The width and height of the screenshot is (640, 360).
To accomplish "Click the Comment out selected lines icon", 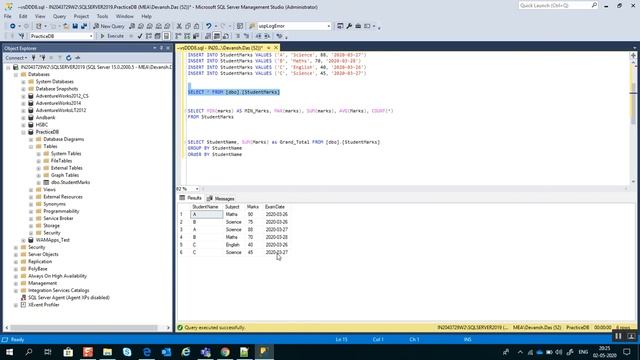I will 238,36.
